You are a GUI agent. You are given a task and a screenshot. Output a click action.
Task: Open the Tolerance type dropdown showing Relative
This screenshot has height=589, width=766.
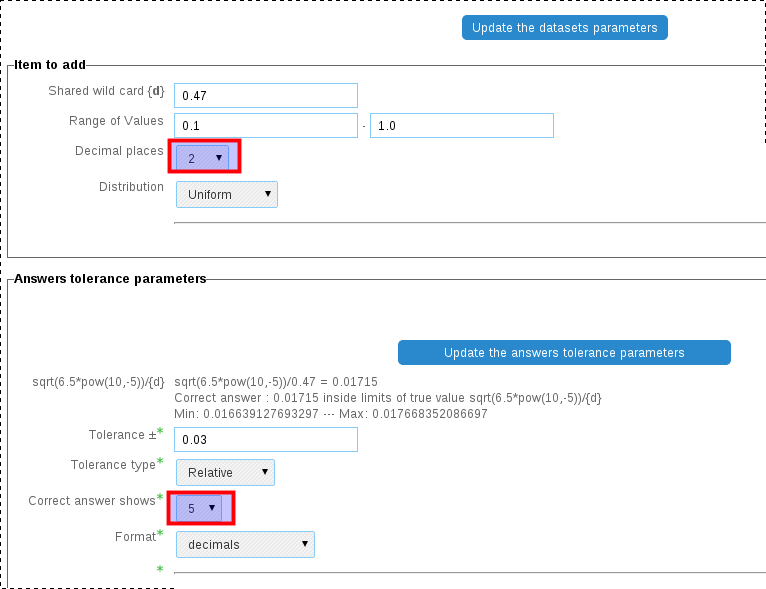coord(225,472)
